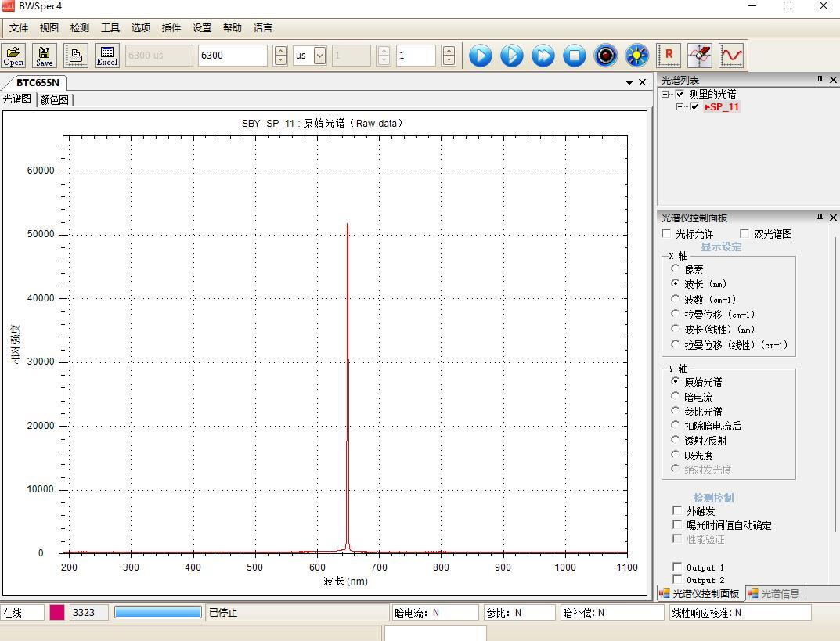Open the 检测 menu
Screen dimensions: 840x641
80,28
